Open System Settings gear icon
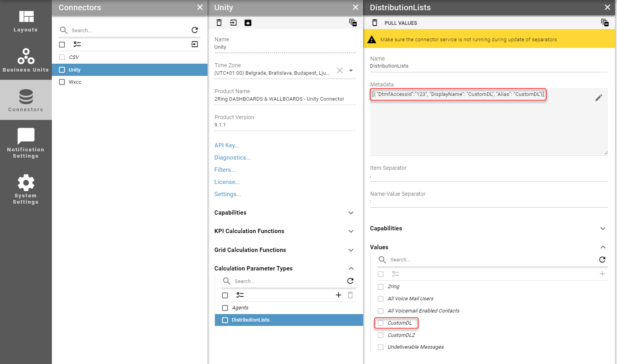Screen dimensions: 617x364 26,183
